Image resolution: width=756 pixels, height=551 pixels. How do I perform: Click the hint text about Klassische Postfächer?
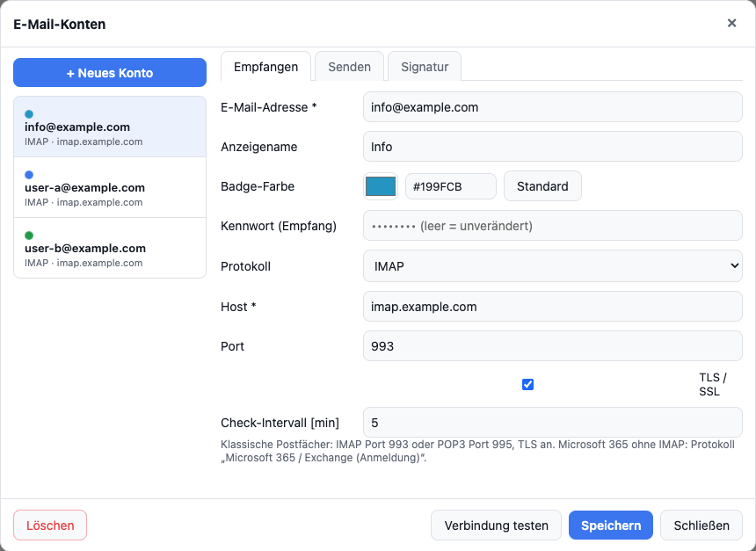pos(477,451)
